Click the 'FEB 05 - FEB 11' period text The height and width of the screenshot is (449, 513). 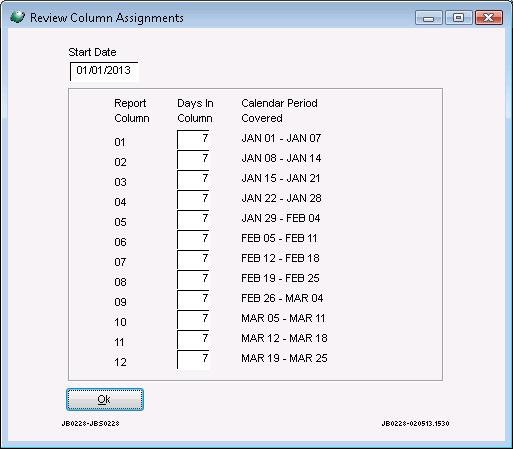(x=279, y=238)
